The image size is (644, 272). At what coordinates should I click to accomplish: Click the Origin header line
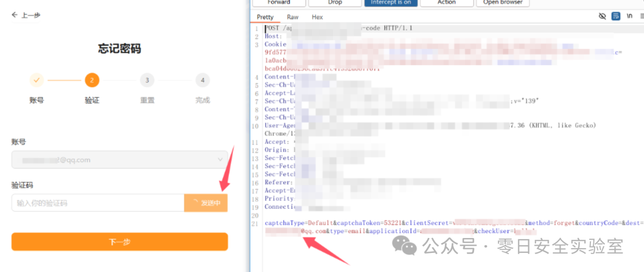[324, 150]
